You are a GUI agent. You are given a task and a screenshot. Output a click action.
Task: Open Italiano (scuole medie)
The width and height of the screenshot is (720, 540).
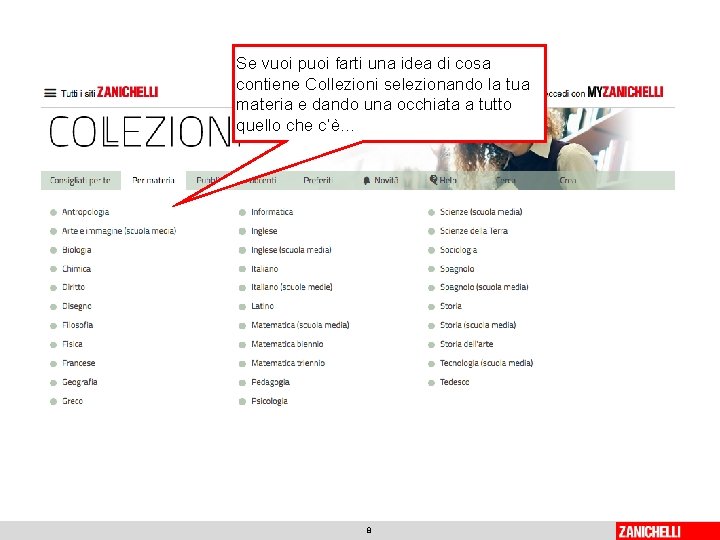(x=292, y=287)
